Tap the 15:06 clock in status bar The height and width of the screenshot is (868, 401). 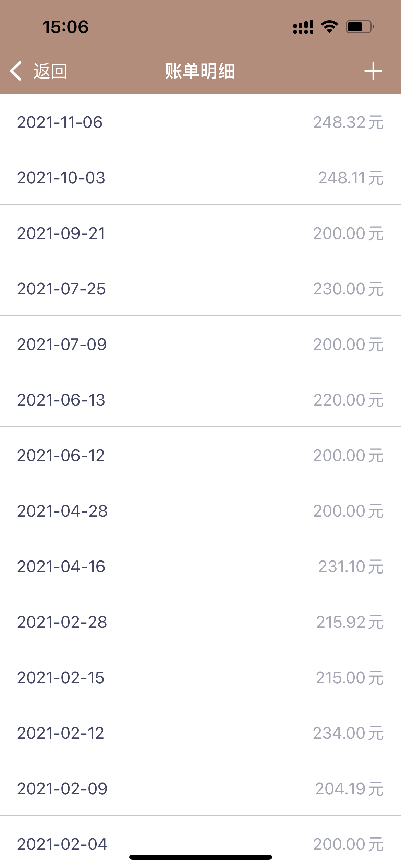coord(65,27)
